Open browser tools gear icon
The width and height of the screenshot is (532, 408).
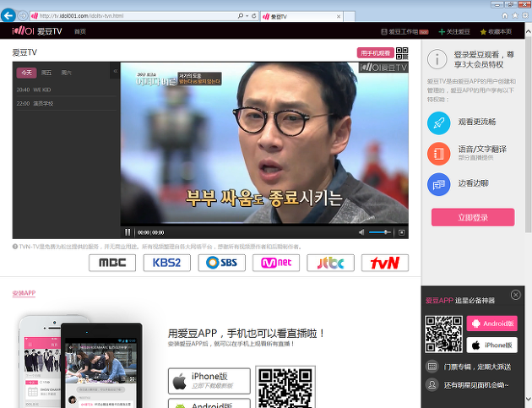(525, 15)
